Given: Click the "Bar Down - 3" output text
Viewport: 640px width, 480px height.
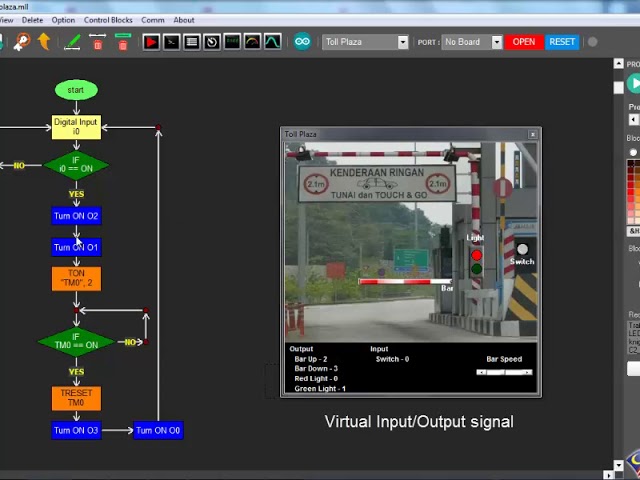Looking at the screenshot, I should pyautogui.click(x=316, y=369).
